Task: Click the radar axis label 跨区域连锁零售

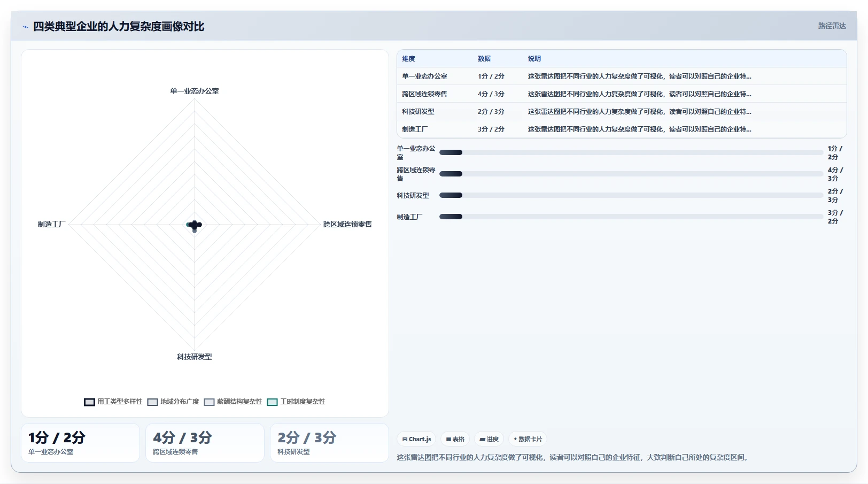Action: point(347,225)
